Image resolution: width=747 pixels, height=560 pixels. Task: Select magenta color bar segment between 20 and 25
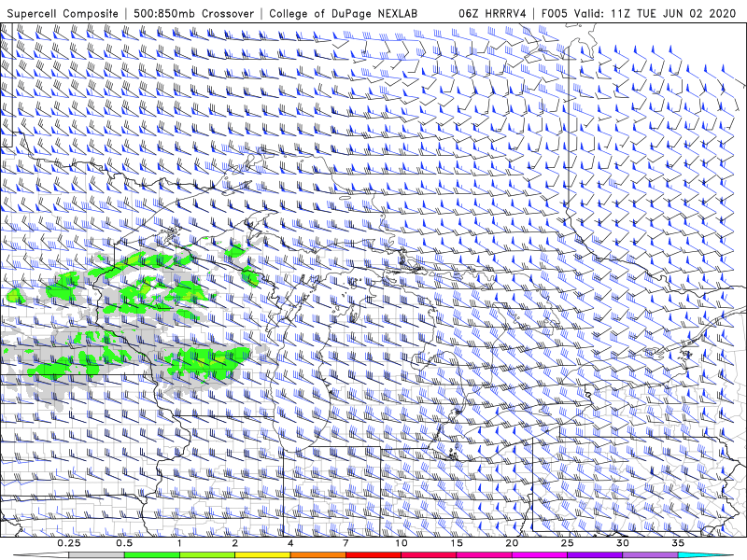tap(540, 555)
